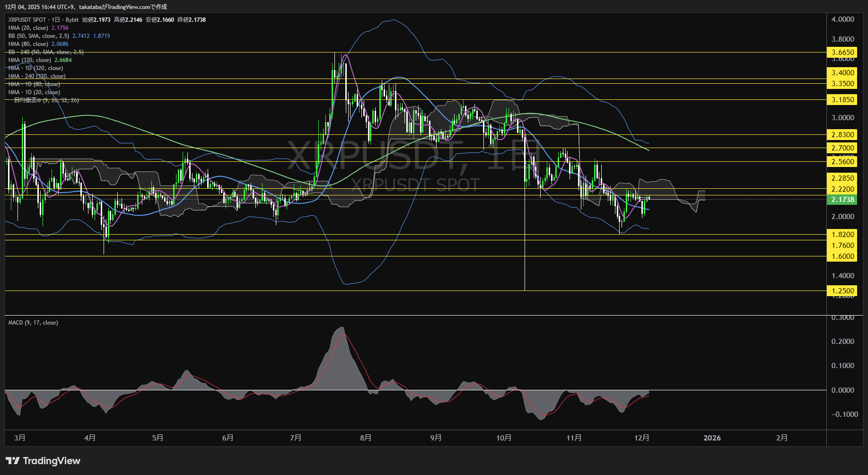Click the yellow 3.1850 price level tag

tap(842, 100)
